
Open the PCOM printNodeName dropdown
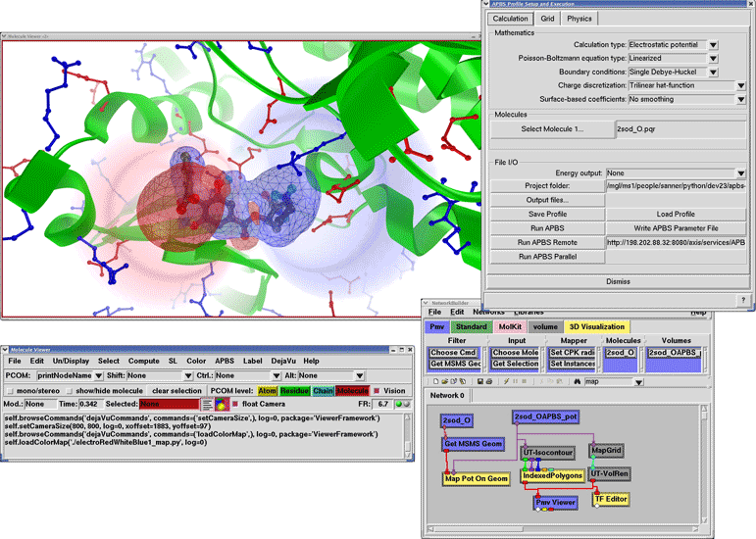[x=97, y=375]
